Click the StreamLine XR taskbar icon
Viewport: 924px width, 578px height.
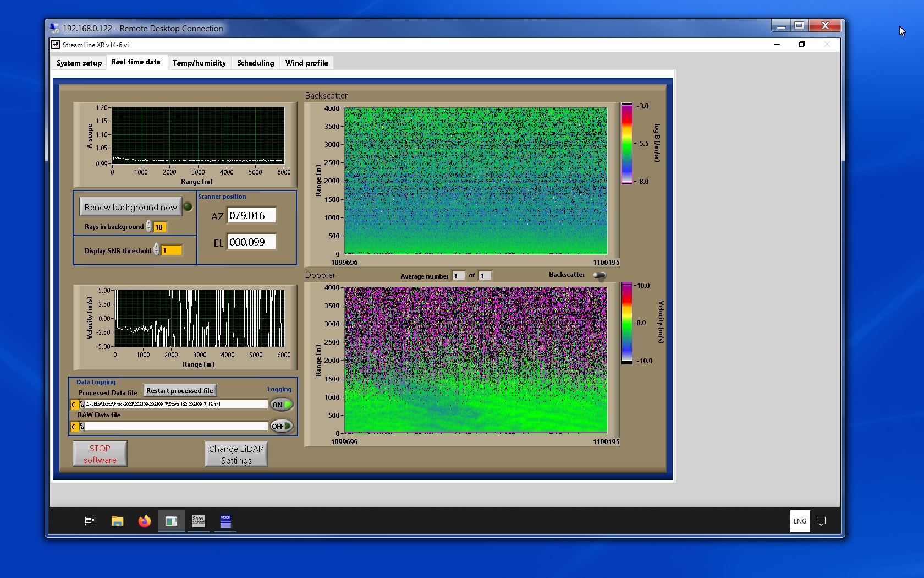pyautogui.click(x=171, y=521)
